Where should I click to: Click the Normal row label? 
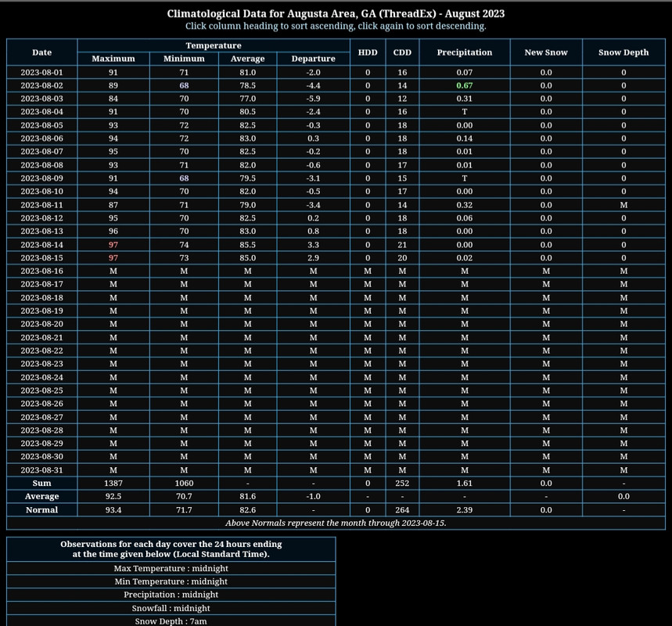pyautogui.click(x=41, y=510)
